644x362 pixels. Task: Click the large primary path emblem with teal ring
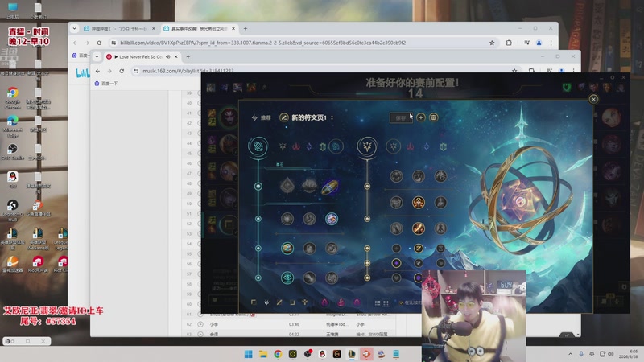pyautogui.click(x=258, y=146)
